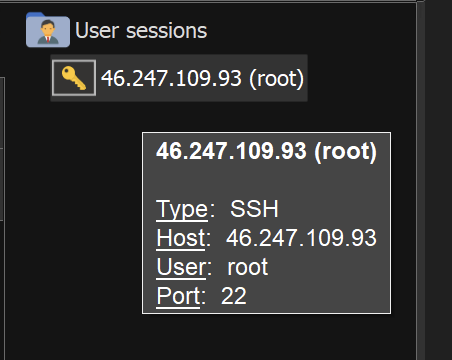Click the businessman figure on the folder icon
The image size is (452, 360).
(48, 32)
